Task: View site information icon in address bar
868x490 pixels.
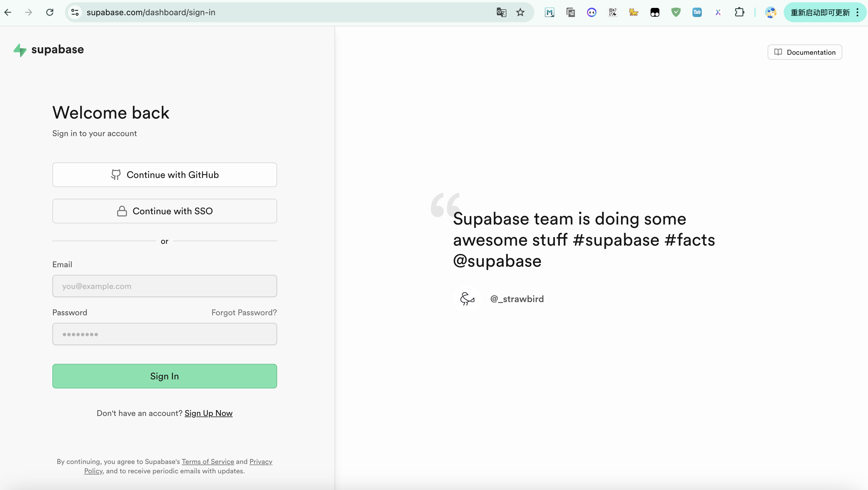Action: point(75,13)
